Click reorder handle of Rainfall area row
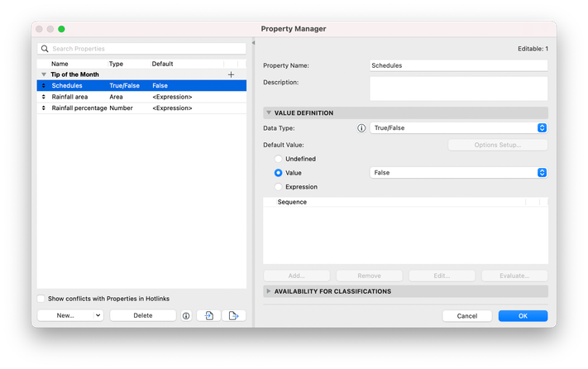This screenshot has width=588, height=369. pyautogui.click(x=44, y=97)
